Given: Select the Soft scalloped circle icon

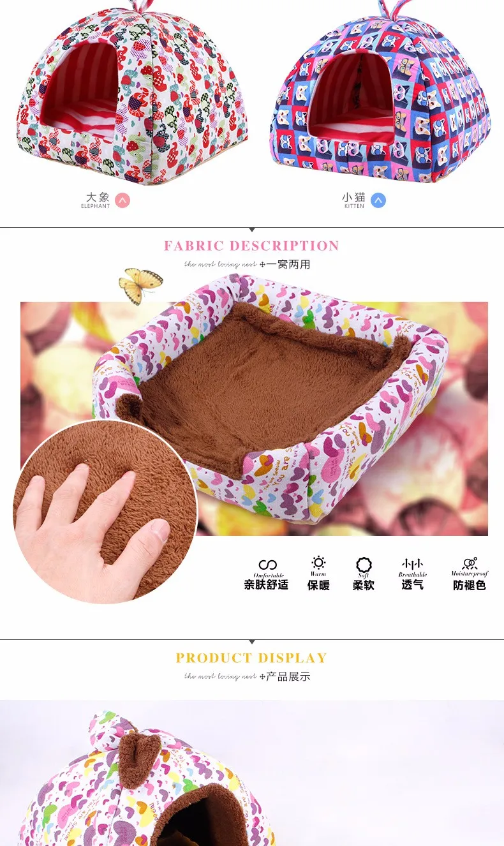Looking at the screenshot, I should tap(364, 565).
